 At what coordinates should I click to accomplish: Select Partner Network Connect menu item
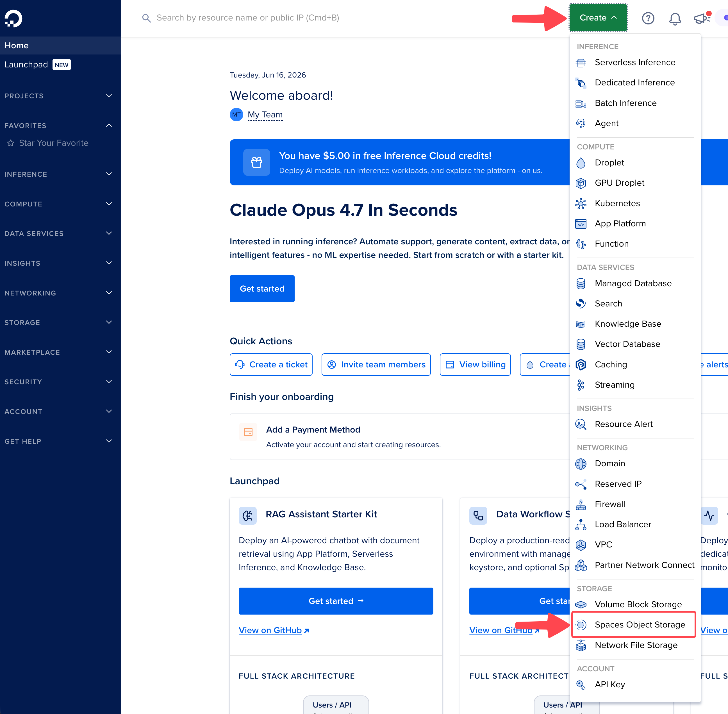tap(635, 565)
